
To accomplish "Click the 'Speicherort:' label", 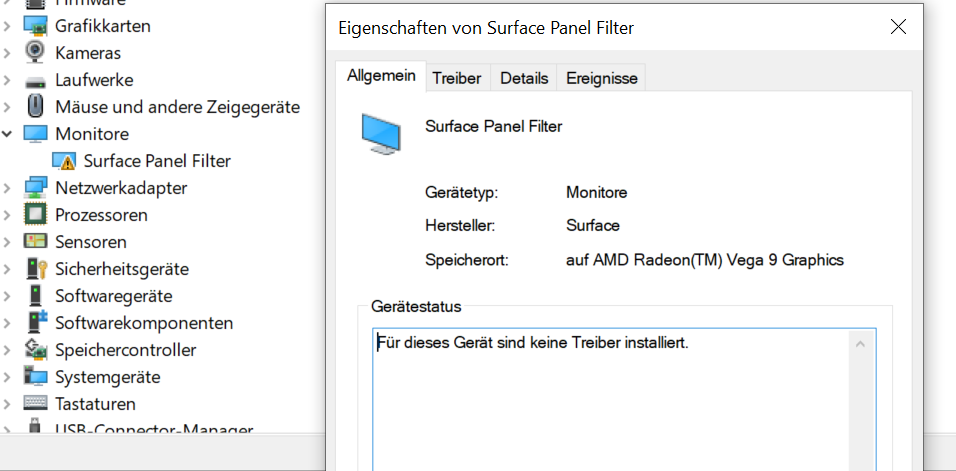I will click(x=466, y=260).
